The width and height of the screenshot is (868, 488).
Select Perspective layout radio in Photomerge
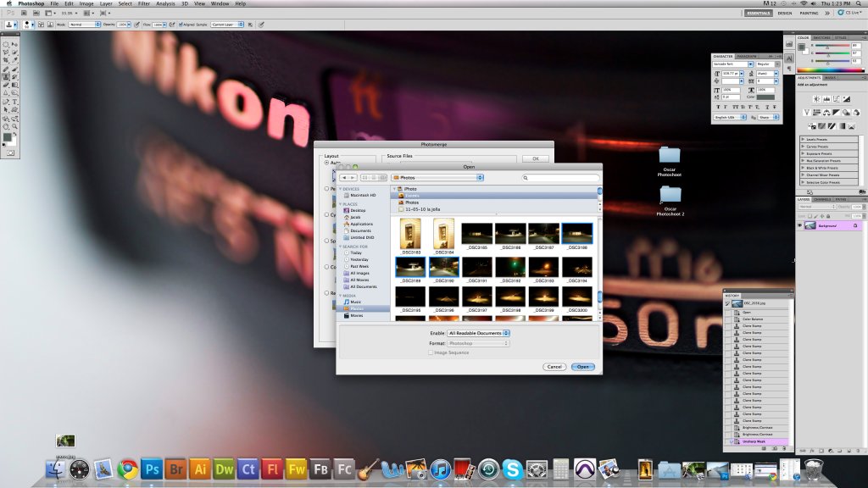pyautogui.click(x=326, y=189)
